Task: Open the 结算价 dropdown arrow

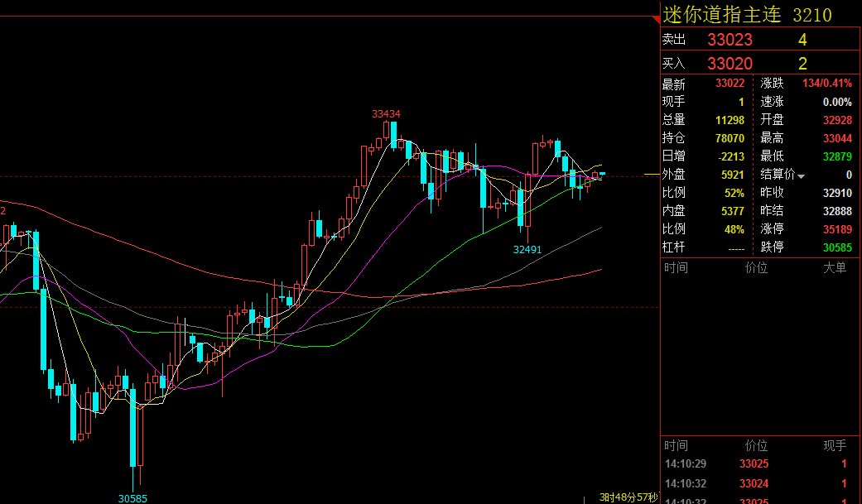Action: point(801,176)
